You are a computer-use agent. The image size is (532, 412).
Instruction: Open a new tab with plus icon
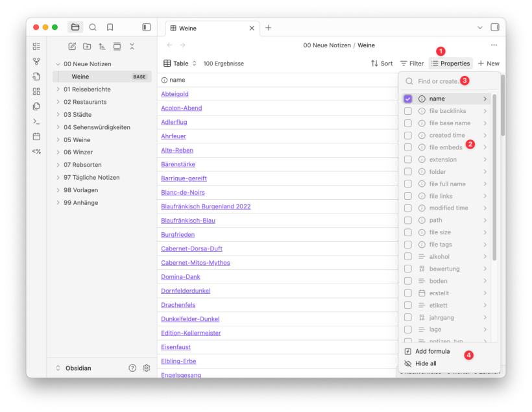coord(268,28)
